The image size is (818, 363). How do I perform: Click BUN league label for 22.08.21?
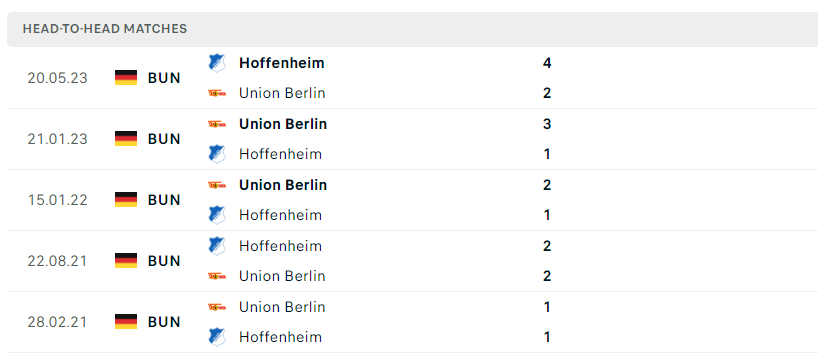pyautogui.click(x=164, y=261)
